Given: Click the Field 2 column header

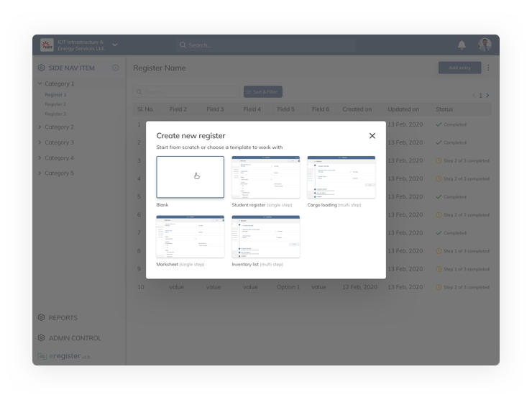Looking at the screenshot, I should coord(178,109).
